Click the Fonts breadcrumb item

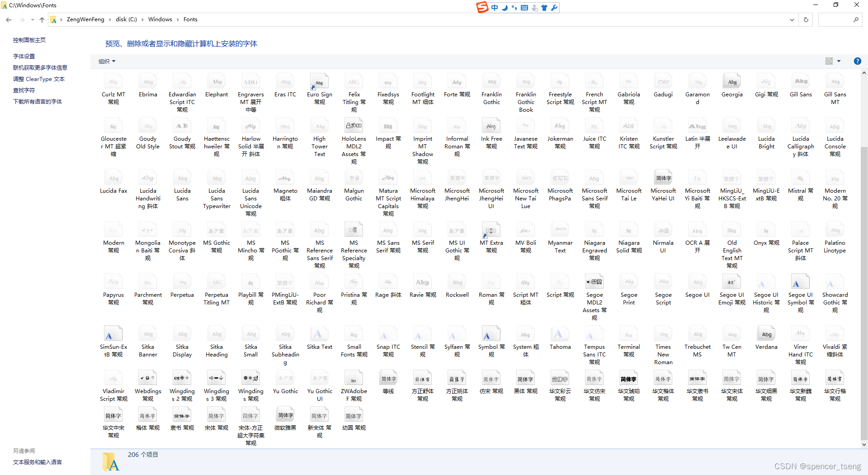click(190, 19)
